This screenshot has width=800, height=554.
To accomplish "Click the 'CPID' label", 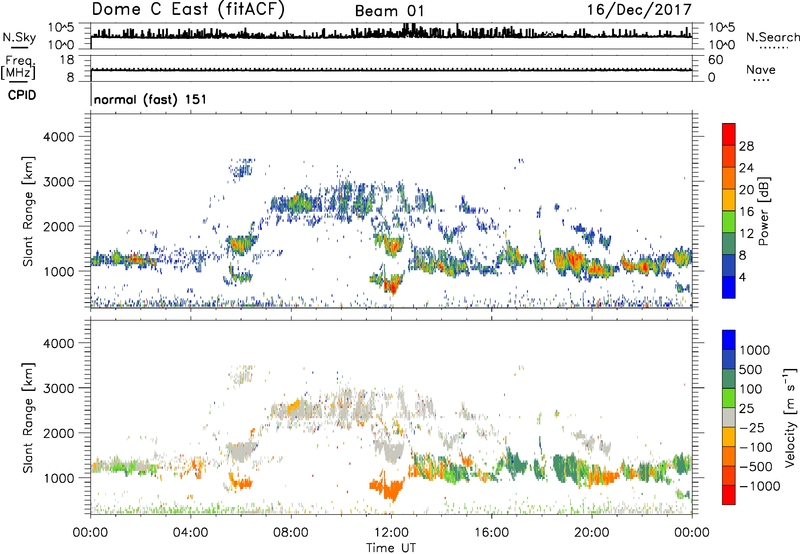I will 22,95.
